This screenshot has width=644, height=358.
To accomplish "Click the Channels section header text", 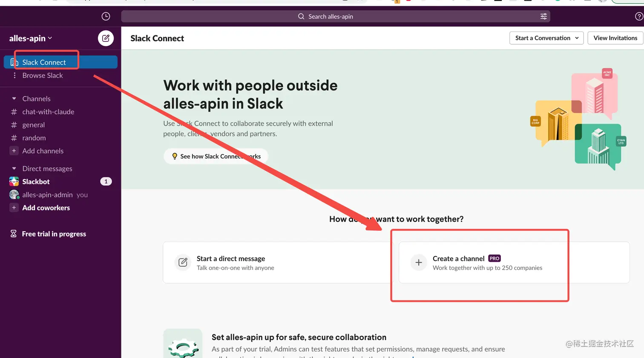I will click(36, 98).
